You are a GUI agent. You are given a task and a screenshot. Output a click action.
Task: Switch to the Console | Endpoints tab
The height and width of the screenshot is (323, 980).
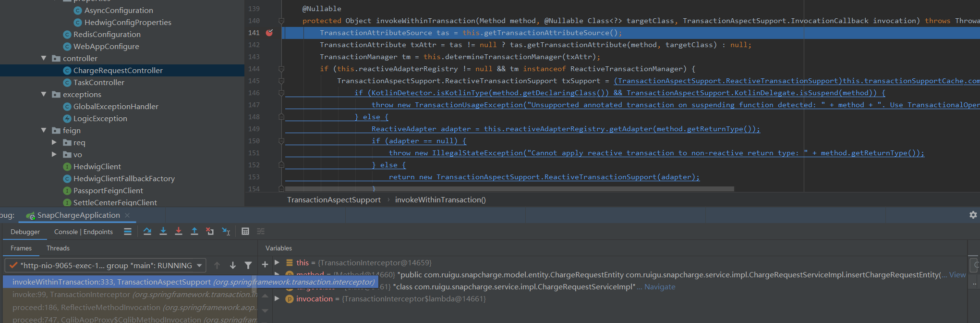pyautogui.click(x=84, y=232)
